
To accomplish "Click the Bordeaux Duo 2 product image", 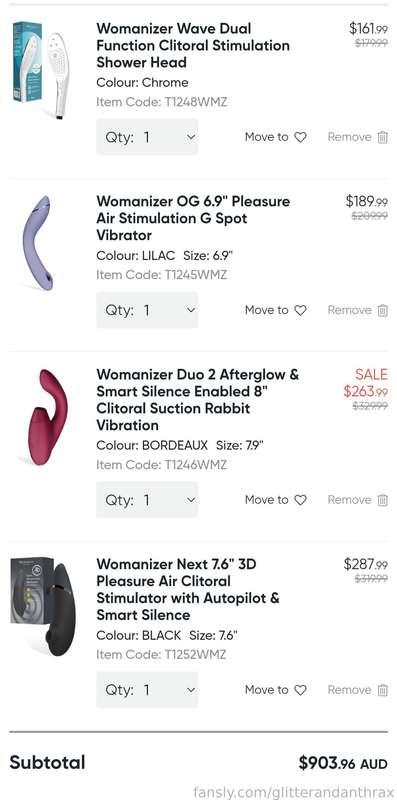I will tap(46, 417).
